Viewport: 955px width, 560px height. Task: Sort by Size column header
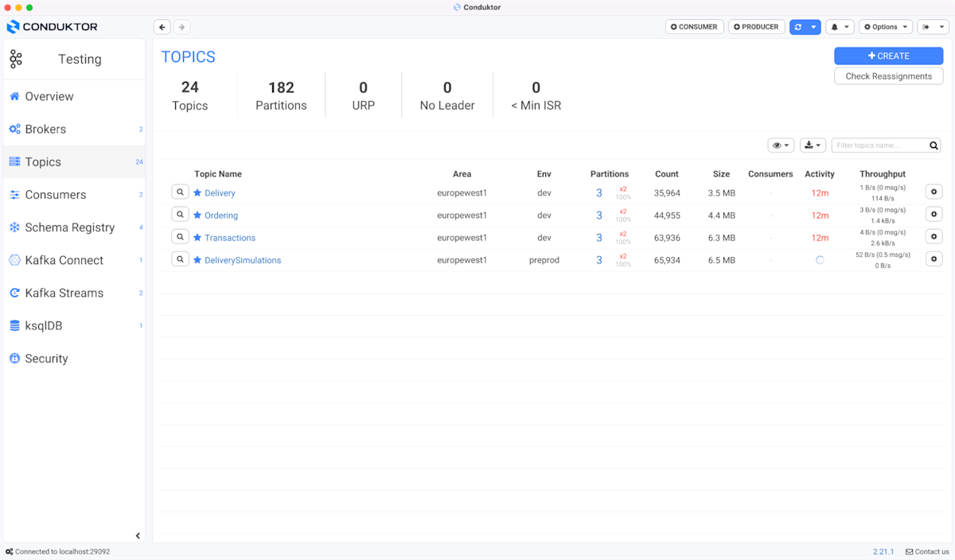pos(722,174)
